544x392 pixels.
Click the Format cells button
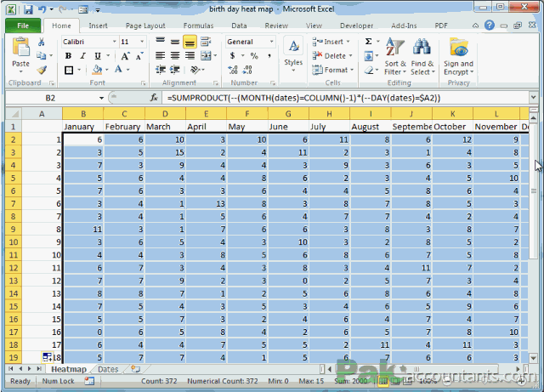[x=332, y=70]
